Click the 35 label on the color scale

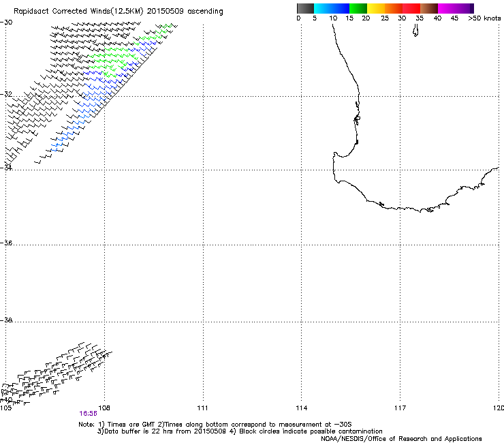click(420, 18)
